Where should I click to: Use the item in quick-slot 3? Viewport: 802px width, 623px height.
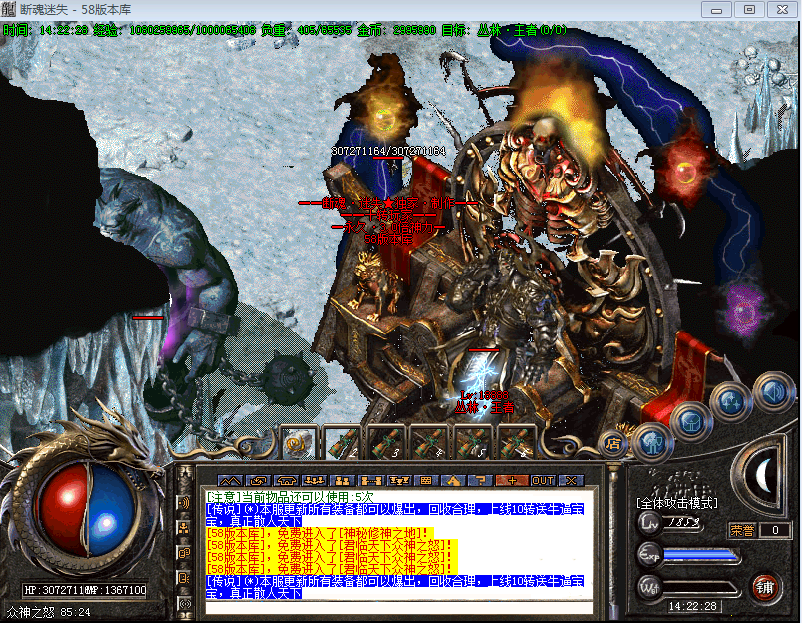[x=385, y=441]
